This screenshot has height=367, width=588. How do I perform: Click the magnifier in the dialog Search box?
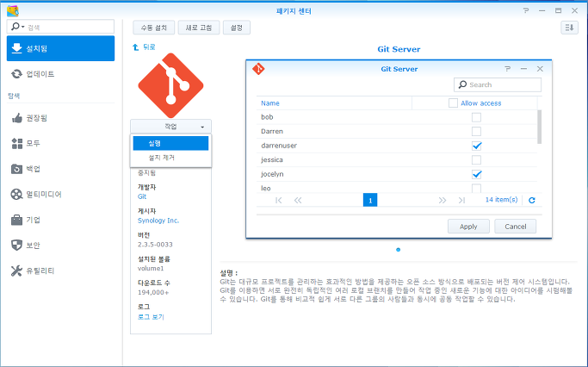point(463,84)
